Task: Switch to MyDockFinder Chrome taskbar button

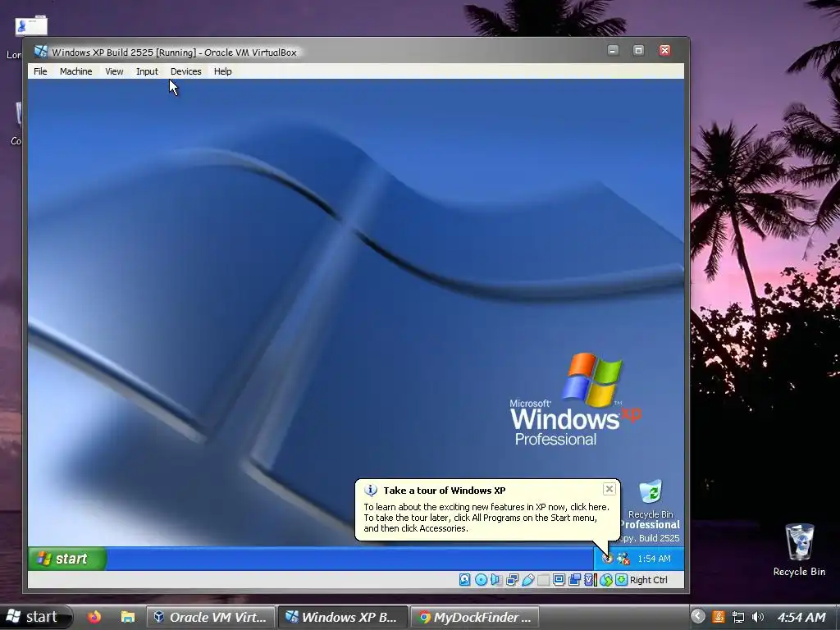Action: pos(475,617)
